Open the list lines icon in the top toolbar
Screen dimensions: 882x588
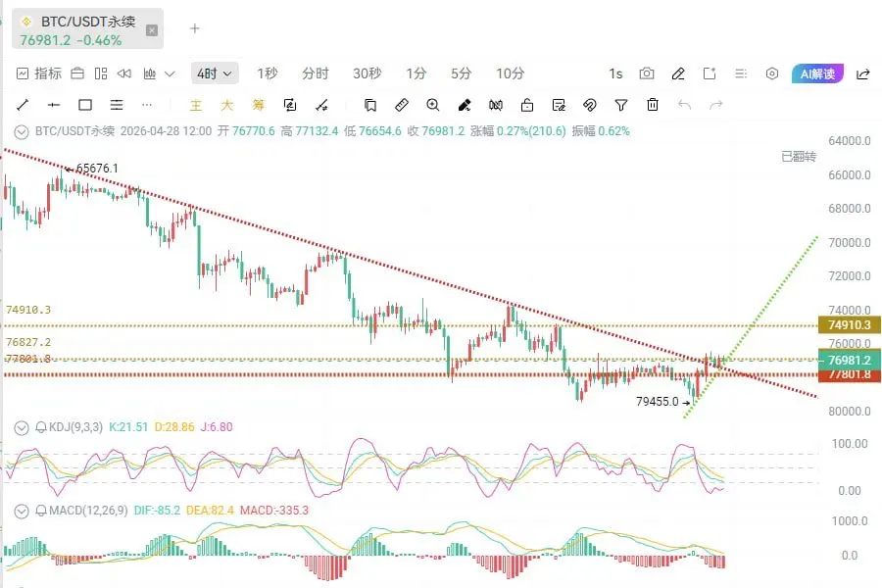point(741,73)
